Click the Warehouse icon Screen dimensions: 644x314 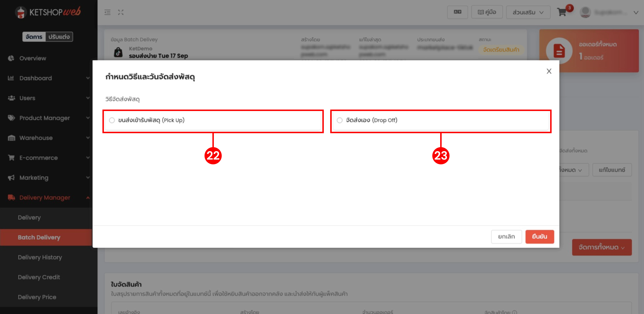[11, 138]
